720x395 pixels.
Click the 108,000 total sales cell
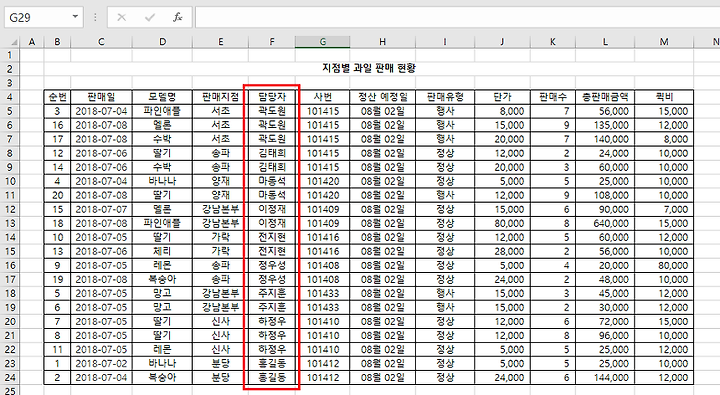605,195
